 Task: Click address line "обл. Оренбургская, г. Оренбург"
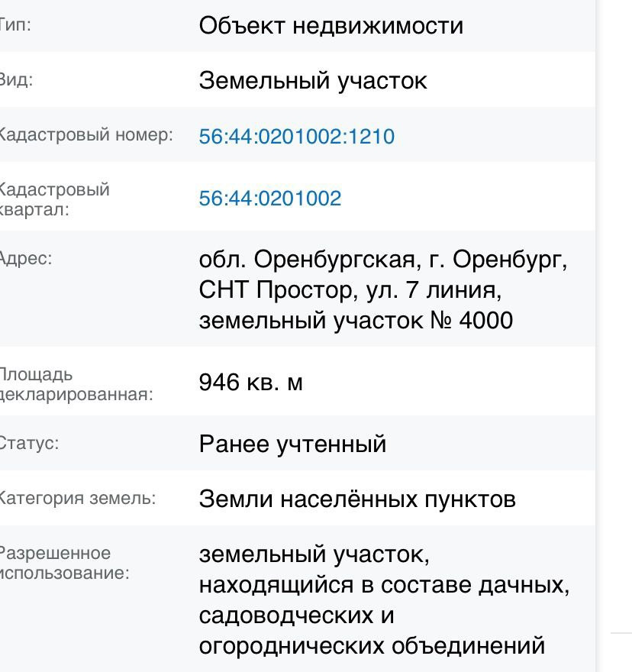[x=382, y=260]
